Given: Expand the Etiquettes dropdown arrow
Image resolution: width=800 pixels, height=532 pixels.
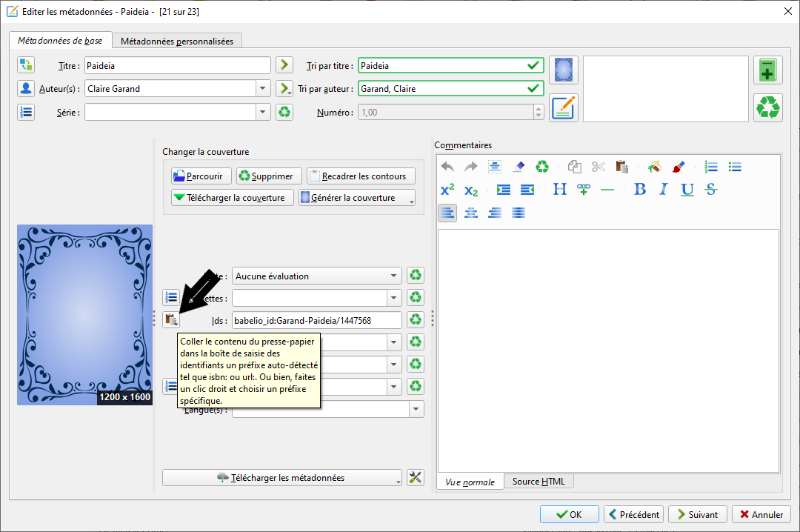Looking at the screenshot, I should click(x=393, y=298).
